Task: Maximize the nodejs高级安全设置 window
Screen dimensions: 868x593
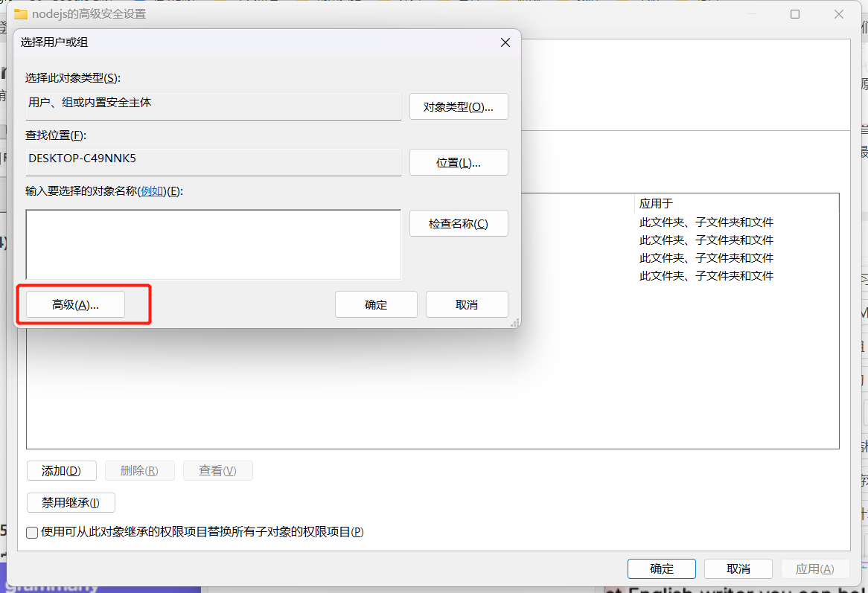Action: [795, 14]
